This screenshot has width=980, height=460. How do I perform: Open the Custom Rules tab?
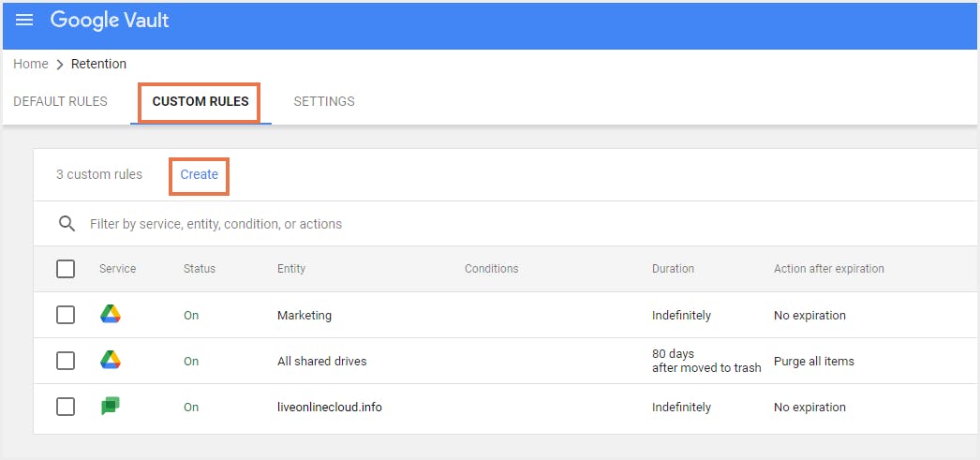200,101
